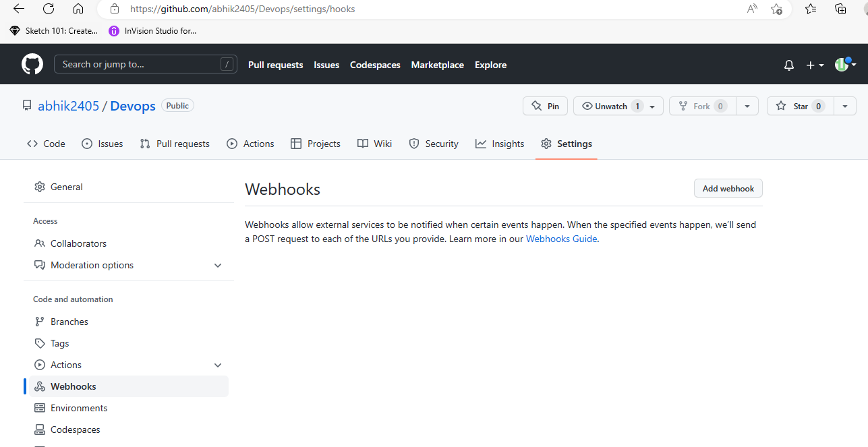
Task: Click the read aloud icon in address bar
Action: click(x=752, y=9)
